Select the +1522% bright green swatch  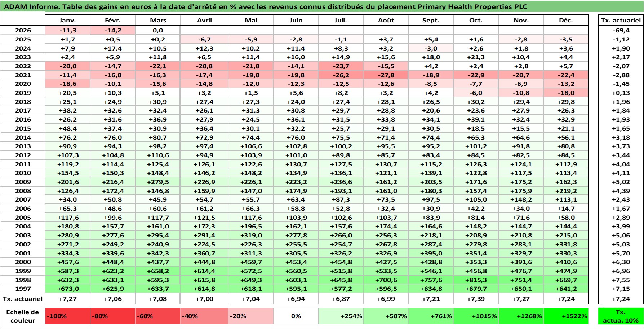(x=566, y=316)
